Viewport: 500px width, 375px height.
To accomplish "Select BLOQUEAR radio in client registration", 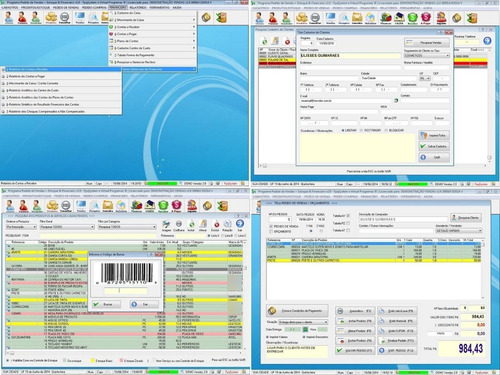I will click(x=386, y=130).
